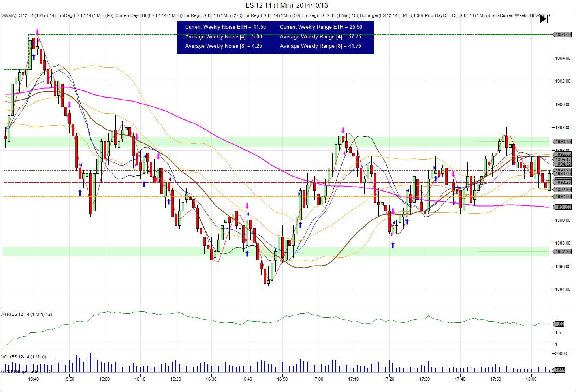Select the 1894.82 price marker
This screenshot has height=392, width=576.
563,164
